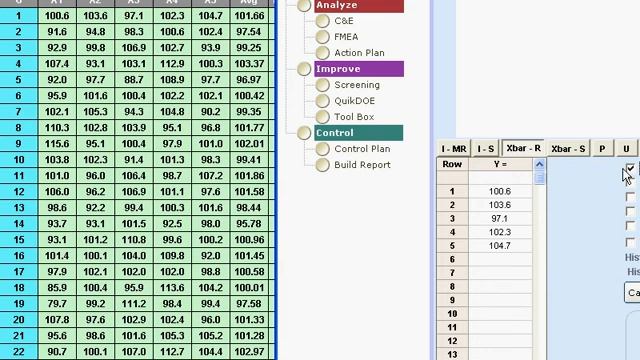Image resolution: width=640 pixels, height=360 pixels.
Task: Click the Y = column header
Action: [500, 164]
